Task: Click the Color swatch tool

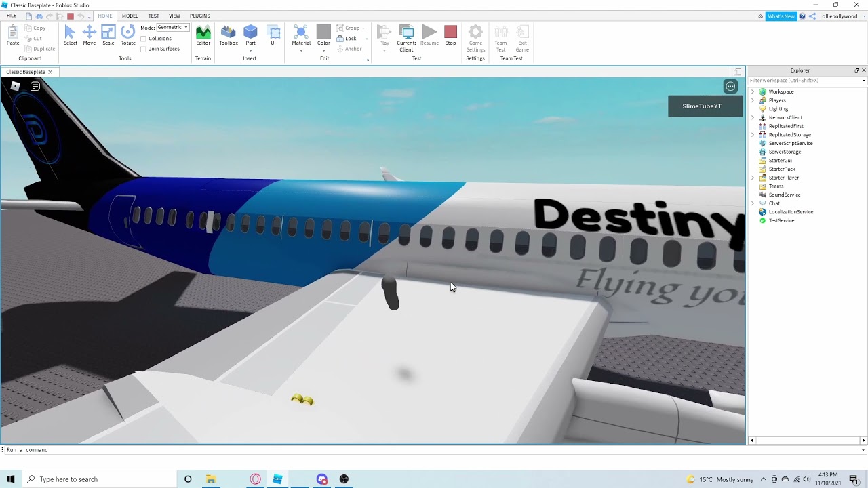Action: 323,32
